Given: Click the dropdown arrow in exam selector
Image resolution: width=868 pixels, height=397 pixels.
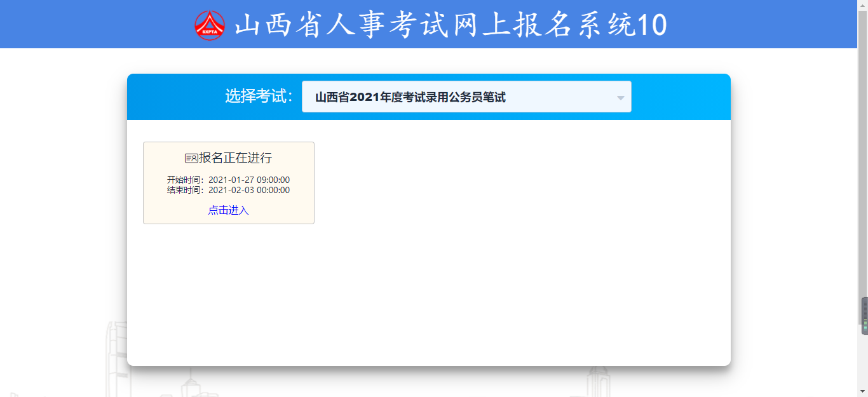Looking at the screenshot, I should [x=620, y=98].
